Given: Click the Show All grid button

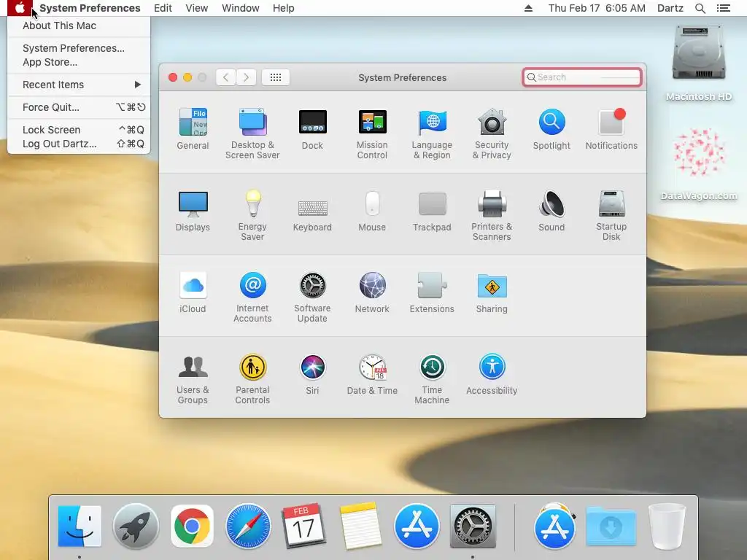Looking at the screenshot, I should coord(276,77).
